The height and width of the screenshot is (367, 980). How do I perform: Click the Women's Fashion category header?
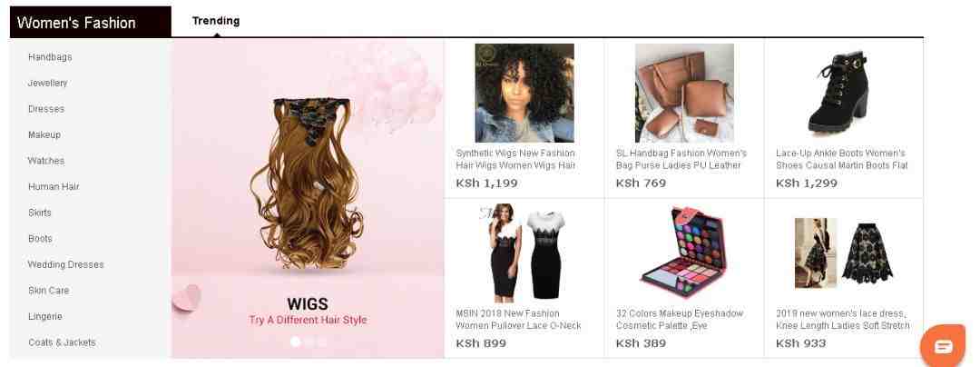[91, 23]
